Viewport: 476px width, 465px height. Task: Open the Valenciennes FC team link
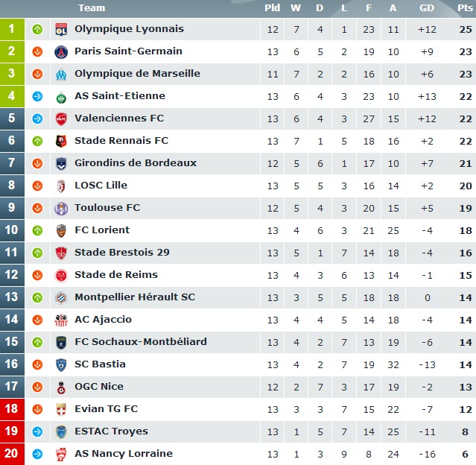click(x=119, y=118)
